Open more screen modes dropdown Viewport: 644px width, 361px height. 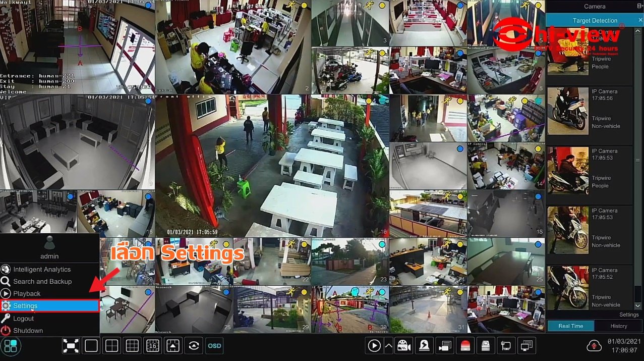172,345
